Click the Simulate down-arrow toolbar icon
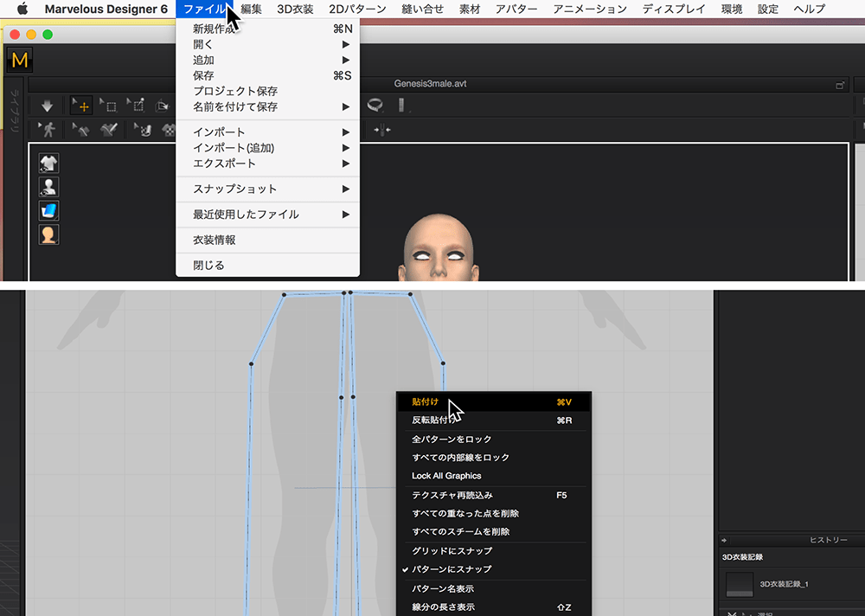The height and width of the screenshot is (616, 865). click(x=47, y=106)
